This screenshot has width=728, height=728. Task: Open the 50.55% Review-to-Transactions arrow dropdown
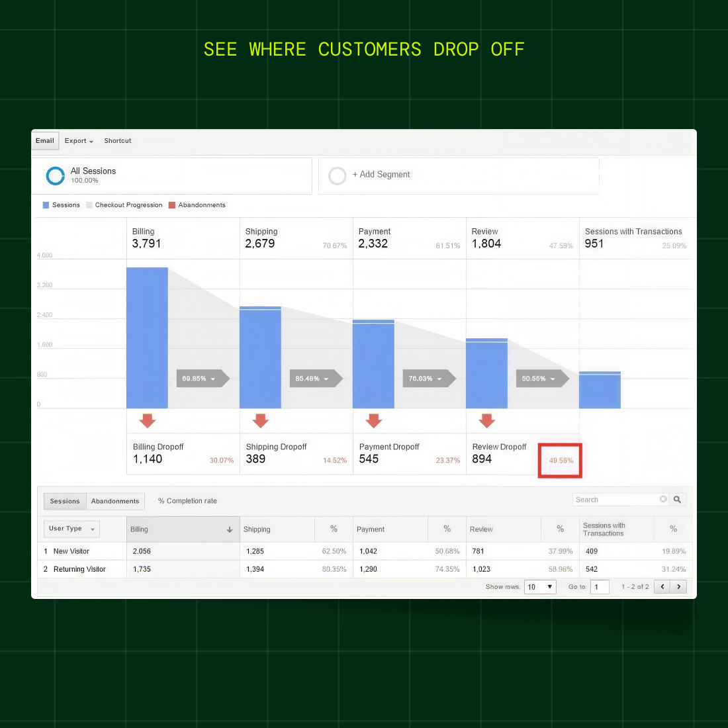coord(542,379)
